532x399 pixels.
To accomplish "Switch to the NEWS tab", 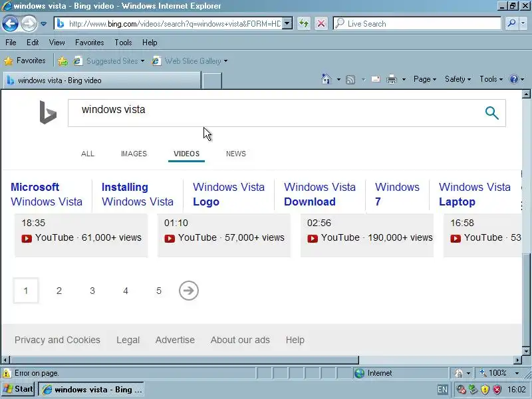I will (x=236, y=154).
